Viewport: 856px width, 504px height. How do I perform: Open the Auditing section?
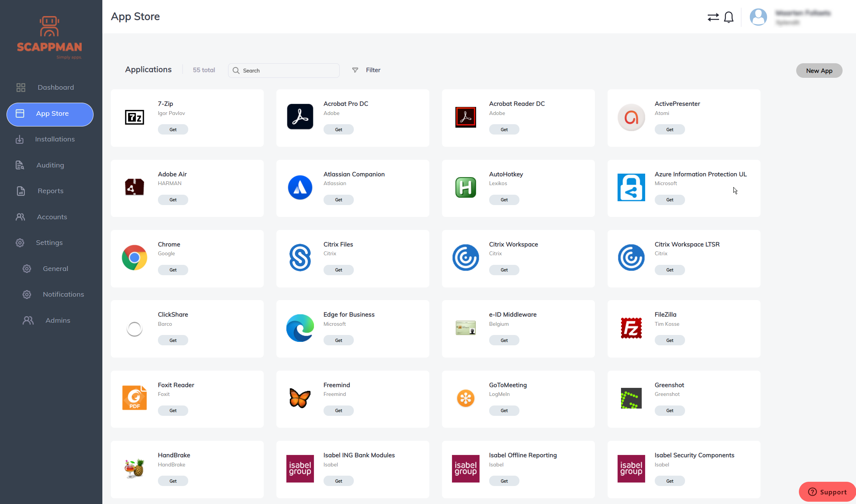[50, 165]
